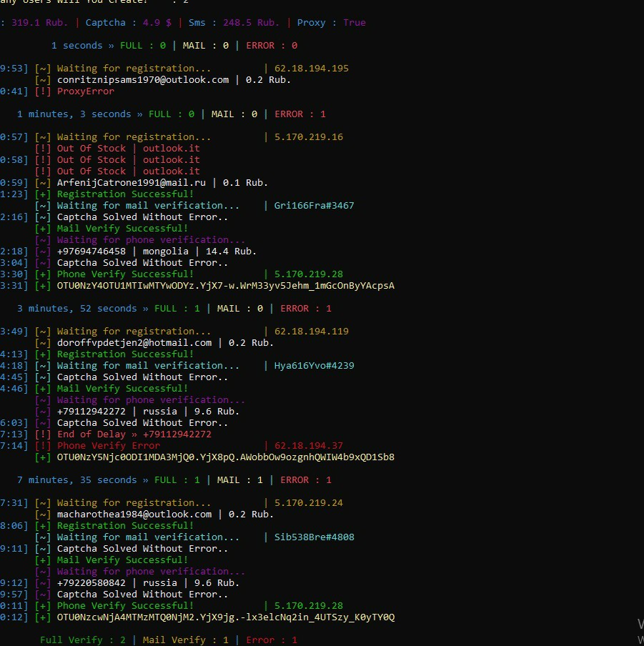This screenshot has height=646, width=644.
Task: Click the "14.4 Rub." phone price
Action: click(x=231, y=252)
